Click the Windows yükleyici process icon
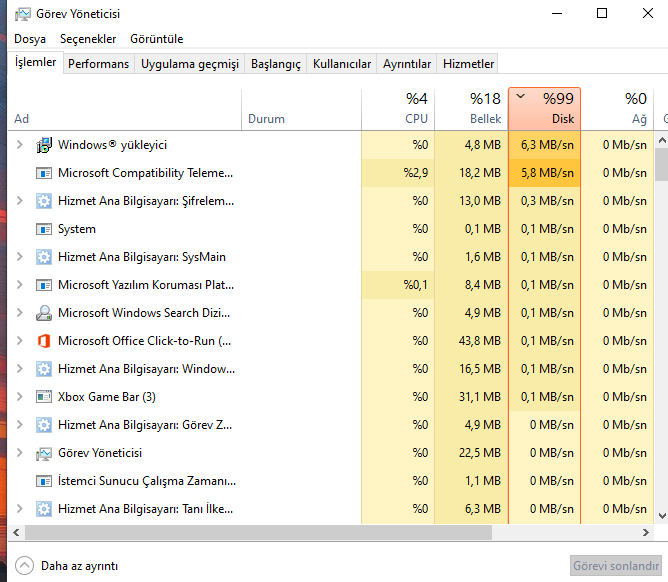Screen dimensions: 668x582 click(x=44, y=145)
